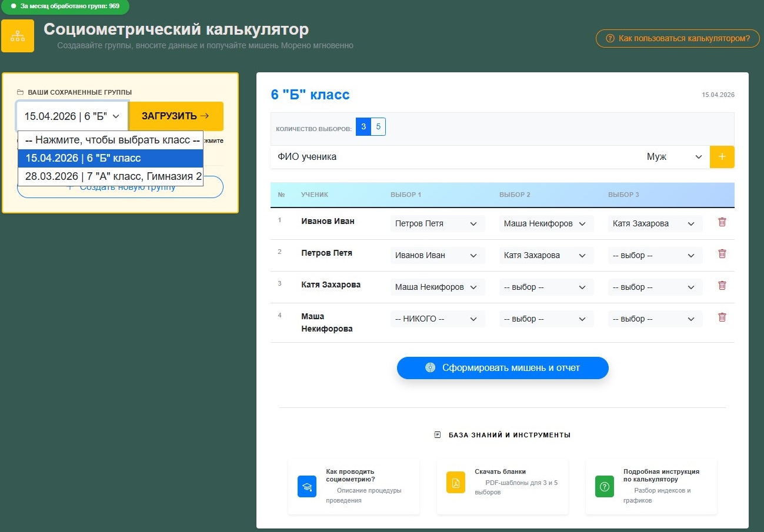Click the blue graduation cap icon
The width and height of the screenshot is (764, 532).
(x=306, y=486)
